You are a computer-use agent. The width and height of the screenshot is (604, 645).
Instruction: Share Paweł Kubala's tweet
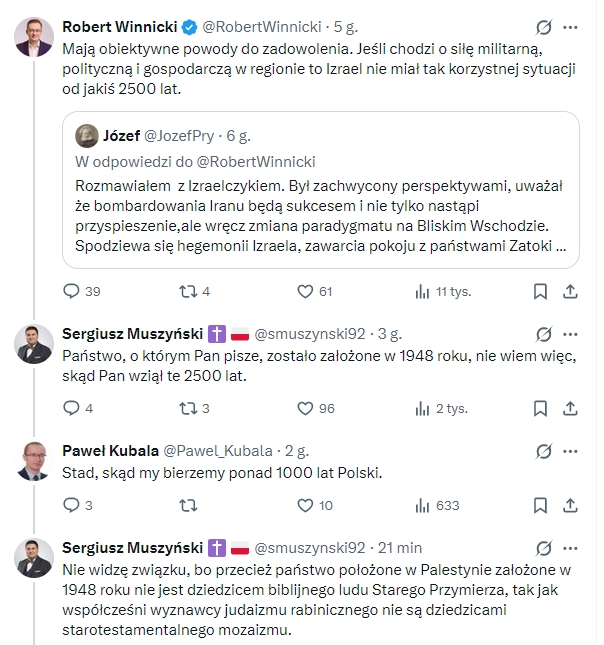571,506
